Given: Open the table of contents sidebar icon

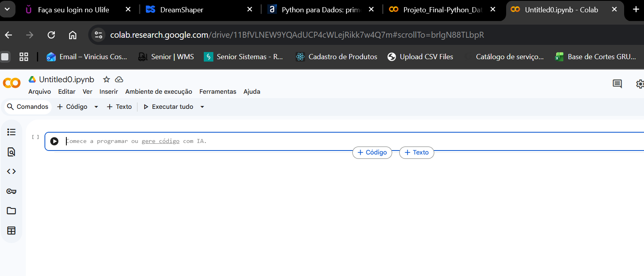Looking at the screenshot, I should pyautogui.click(x=12, y=132).
